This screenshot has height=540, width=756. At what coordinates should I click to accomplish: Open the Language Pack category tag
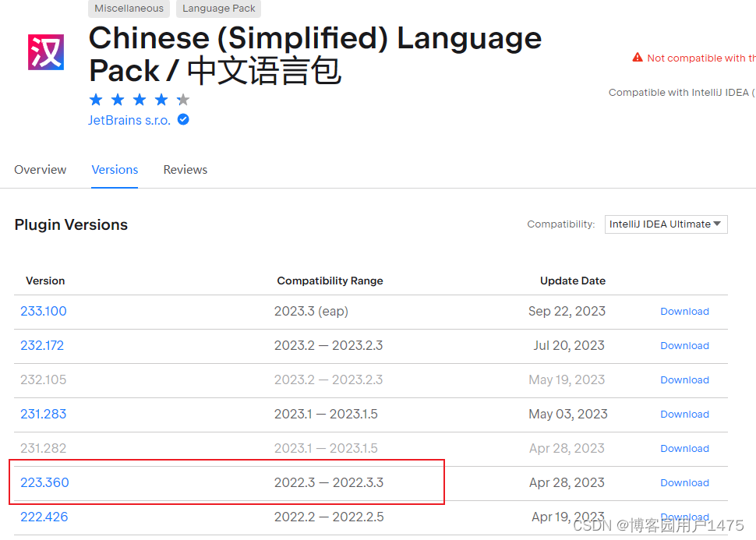coord(218,9)
